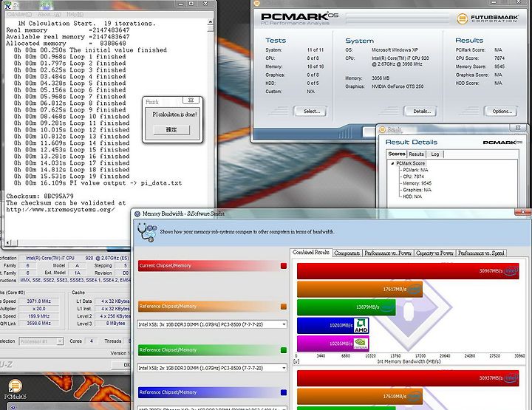This screenshot has width=532, height=410.
Task: Switch to the Log tab in Result Details
Action: (x=435, y=154)
